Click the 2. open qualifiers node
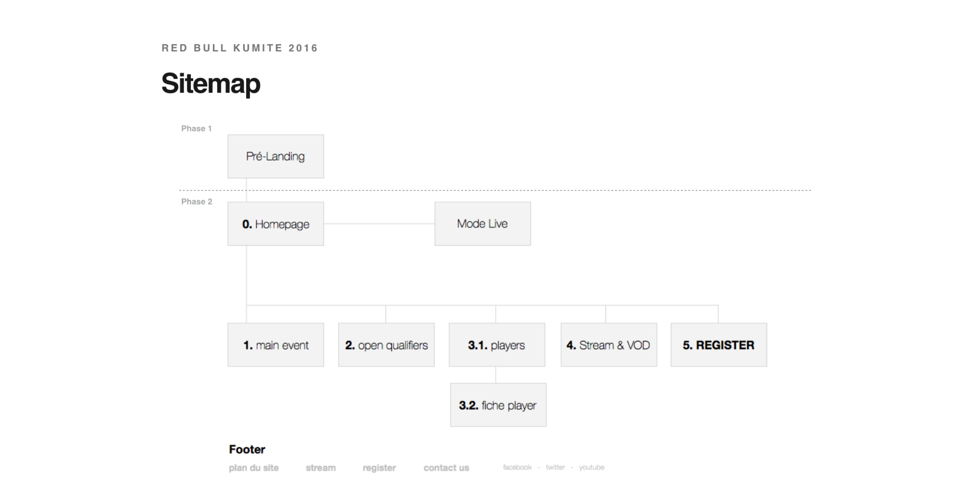980x490 pixels. (x=386, y=345)
